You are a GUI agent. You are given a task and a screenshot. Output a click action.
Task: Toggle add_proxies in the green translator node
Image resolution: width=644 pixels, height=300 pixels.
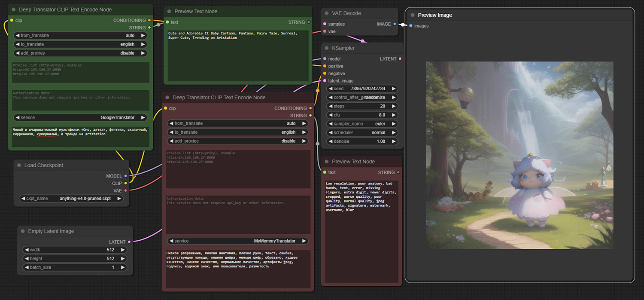click(x=80, y=53)
